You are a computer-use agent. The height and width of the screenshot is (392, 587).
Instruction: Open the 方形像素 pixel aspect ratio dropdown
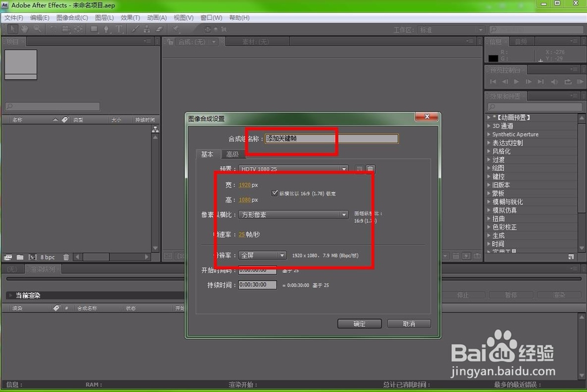point(293,215)
